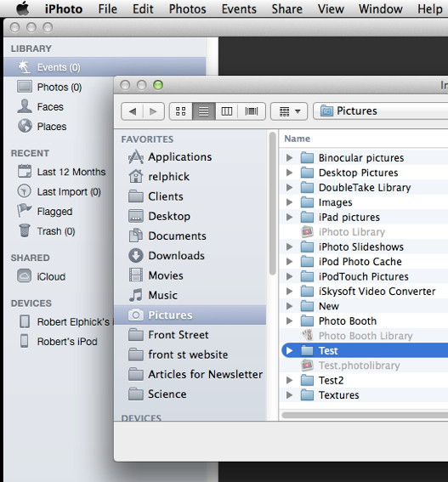448x482 pixels.
Task: Open front st website folder
Action: coord(178,354)
